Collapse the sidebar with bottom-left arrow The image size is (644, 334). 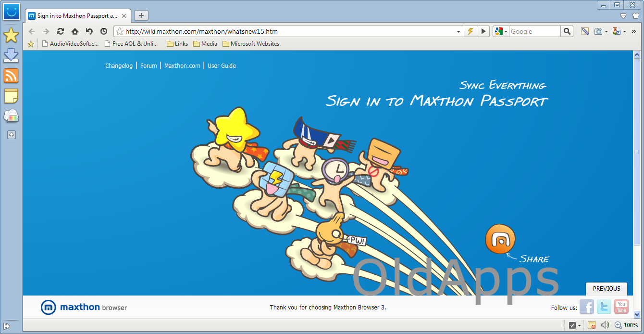point(7,326)
